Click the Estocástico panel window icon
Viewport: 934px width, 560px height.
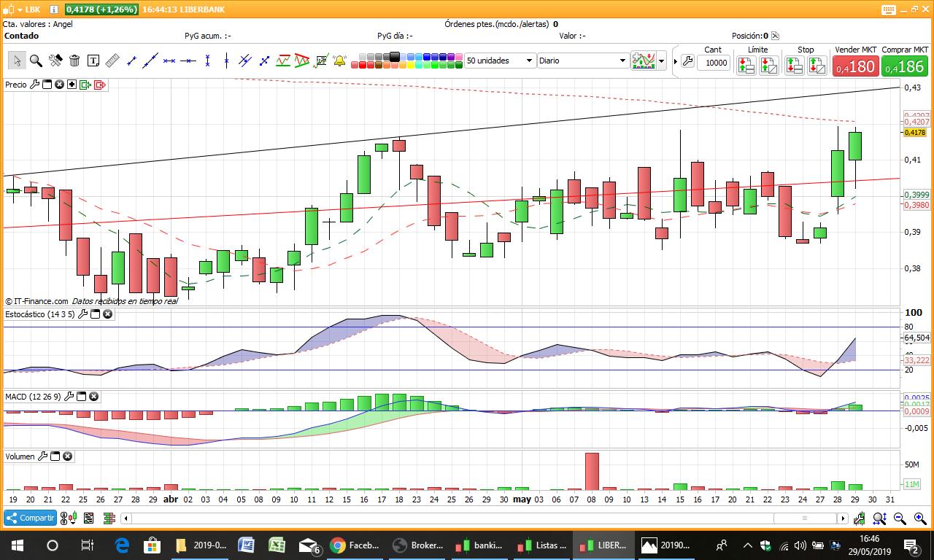[x=95, y=314]
